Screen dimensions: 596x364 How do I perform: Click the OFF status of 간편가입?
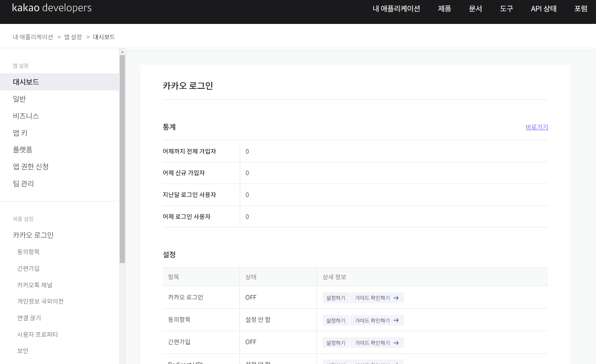pos(251,342)
